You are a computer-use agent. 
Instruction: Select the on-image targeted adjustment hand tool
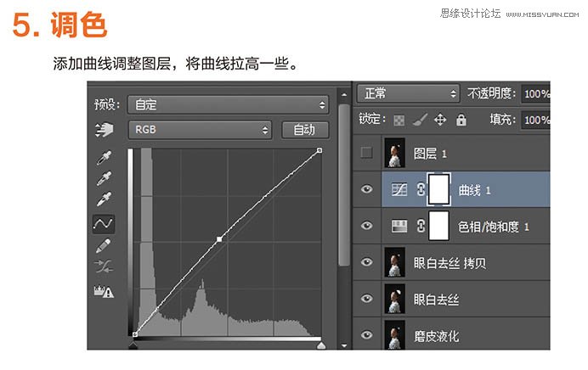pos(104,130)
